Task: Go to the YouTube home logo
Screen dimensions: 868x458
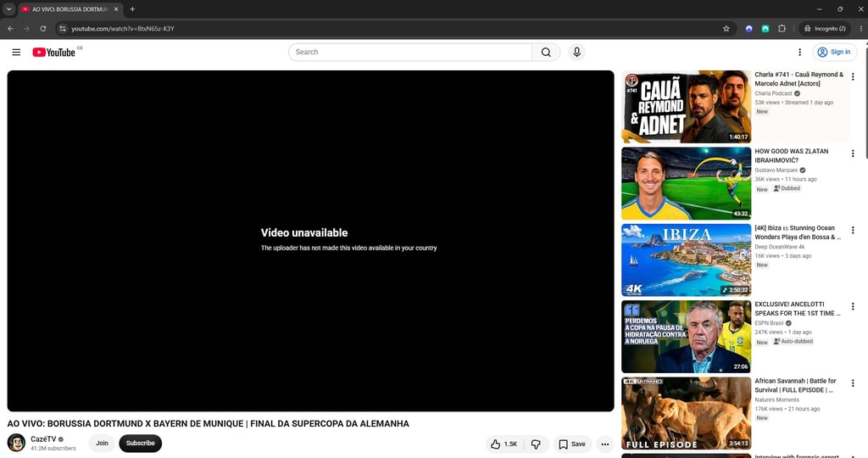Action: pos(53,52)
